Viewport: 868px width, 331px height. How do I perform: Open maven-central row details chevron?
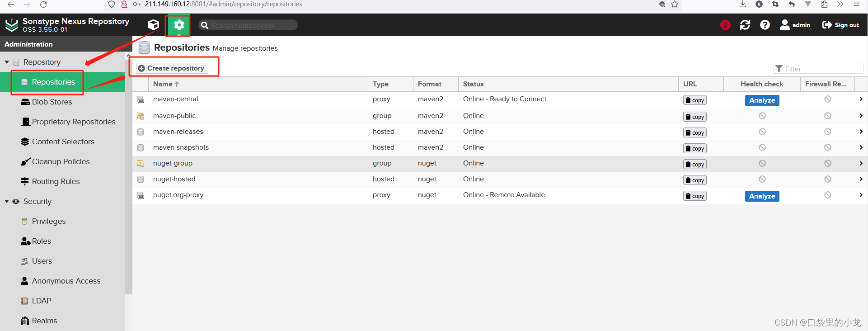[x=861, y=99]
